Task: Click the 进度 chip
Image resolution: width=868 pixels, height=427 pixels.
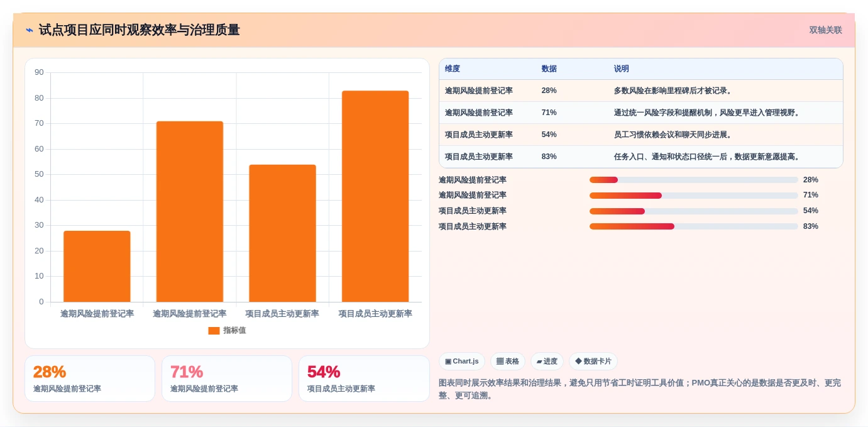Action: [x=547, y=362]
